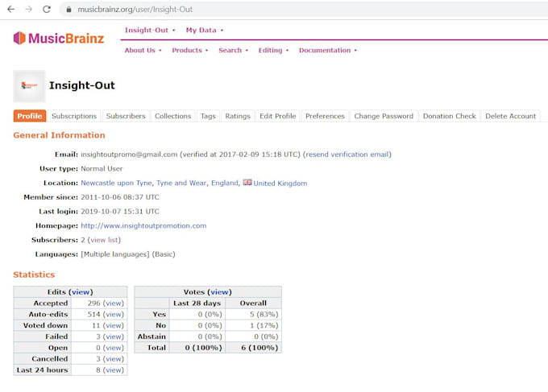This screenshot has height=392, width=548.
Task: Expand the Products menu
Action: pyautogui.click(x=189, y=50)
